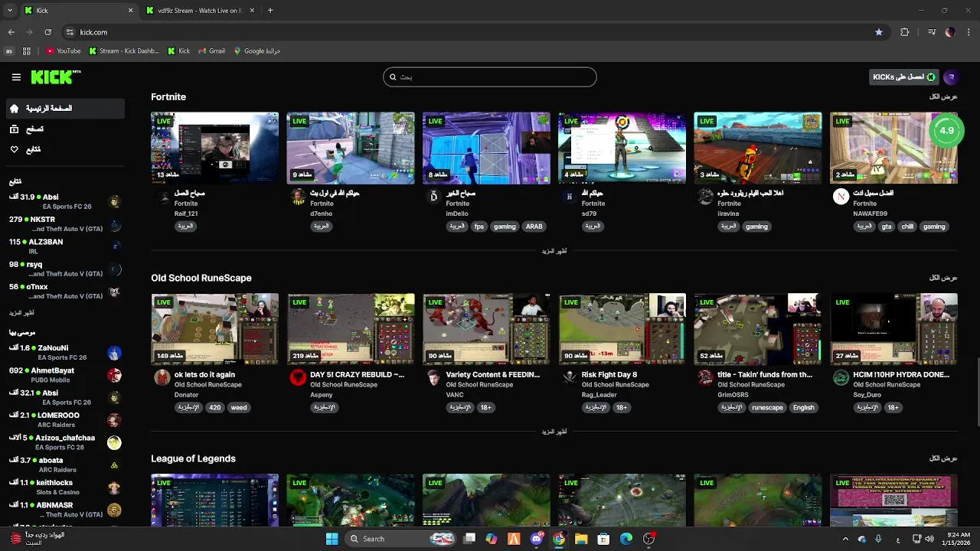The width and height of the screenshot is (980, 551).
Task: View all Fortnite category link
Action: [x=943, y=97]
